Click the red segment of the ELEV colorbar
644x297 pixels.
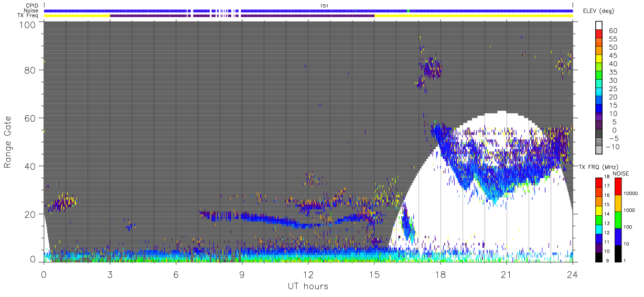[x=599, y=35]
